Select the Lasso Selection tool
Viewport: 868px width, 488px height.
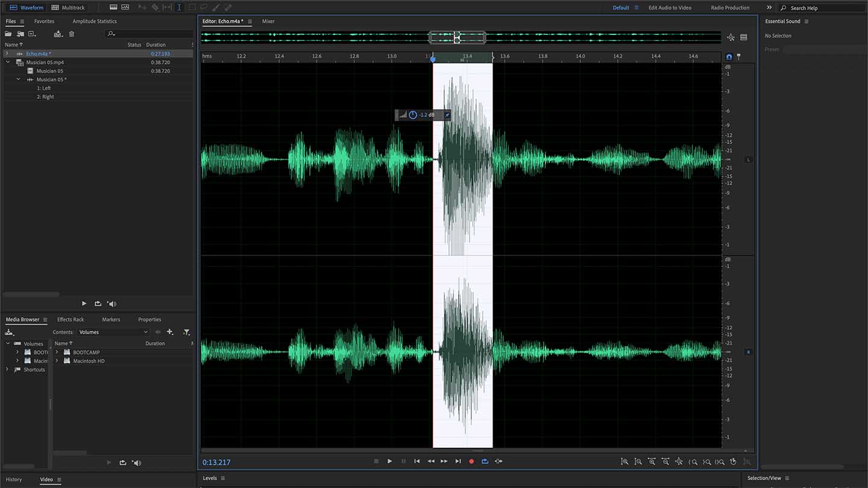204,8
